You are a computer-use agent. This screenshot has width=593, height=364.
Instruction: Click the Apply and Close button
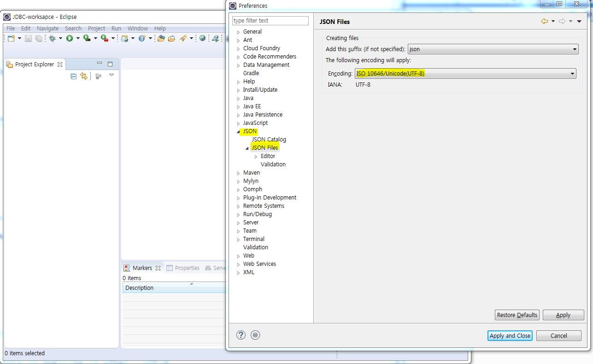pos(510,335)
